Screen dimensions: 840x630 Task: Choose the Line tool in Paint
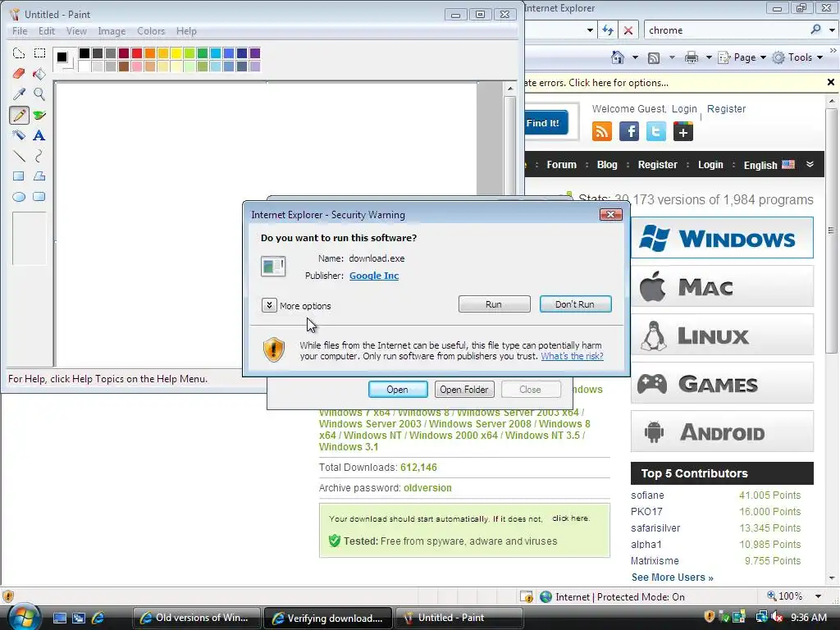(19, 156)
